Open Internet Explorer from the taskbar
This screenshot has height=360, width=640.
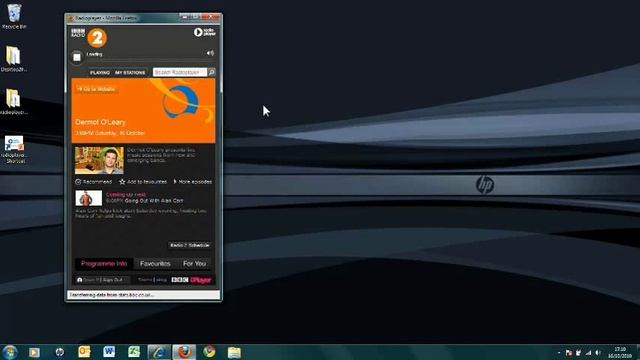(x=159, y=352)
